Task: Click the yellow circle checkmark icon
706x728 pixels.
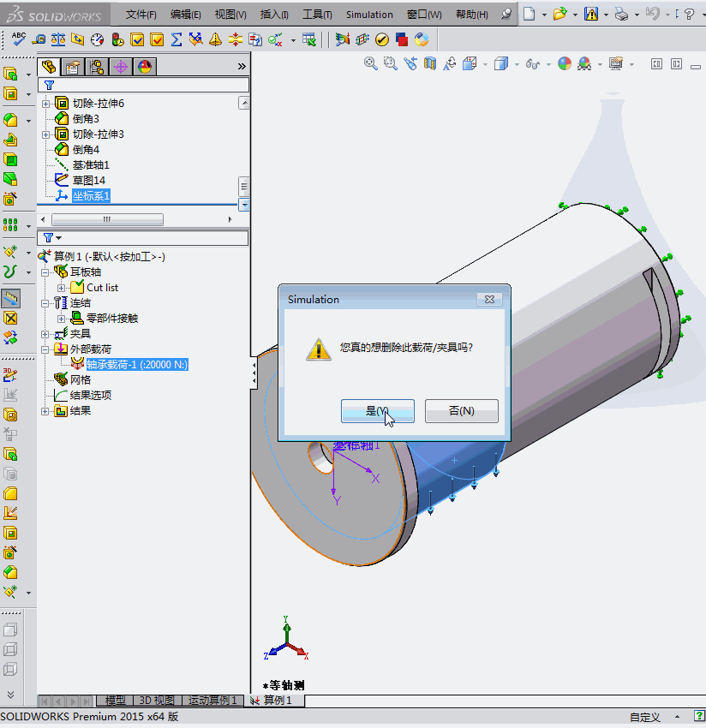Action: [382, 40]
